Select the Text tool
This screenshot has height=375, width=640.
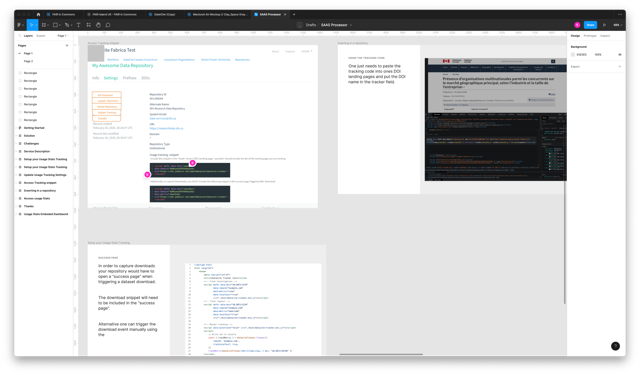78,25
